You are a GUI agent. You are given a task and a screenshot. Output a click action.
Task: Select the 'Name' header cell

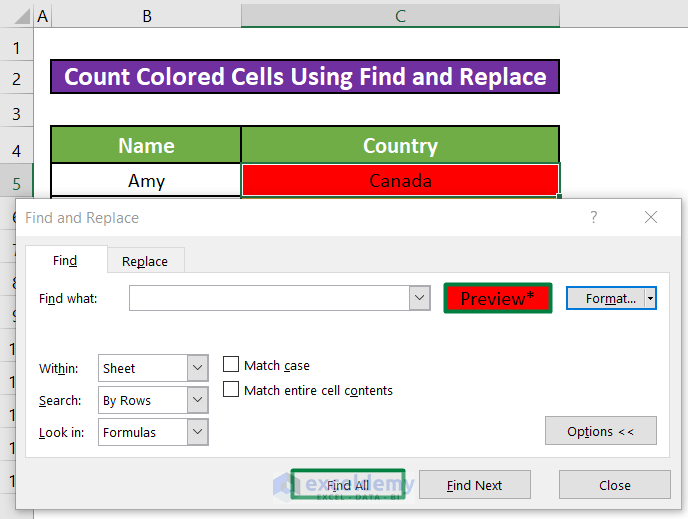tap(146, 145)
